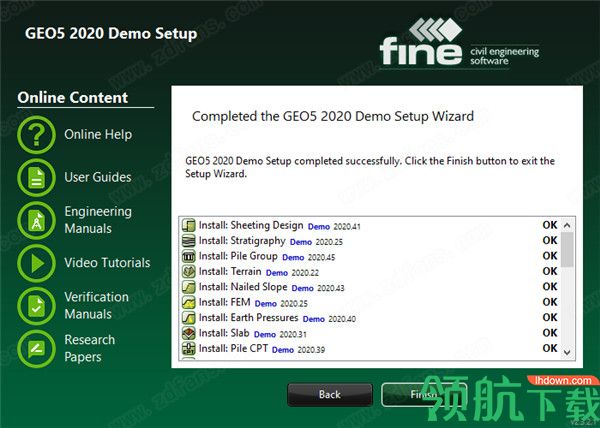The height and width of the screenshot is (428, 600).
Task: Select the 'Install: Sheeting Design' row text
Action: click(251, 225)
